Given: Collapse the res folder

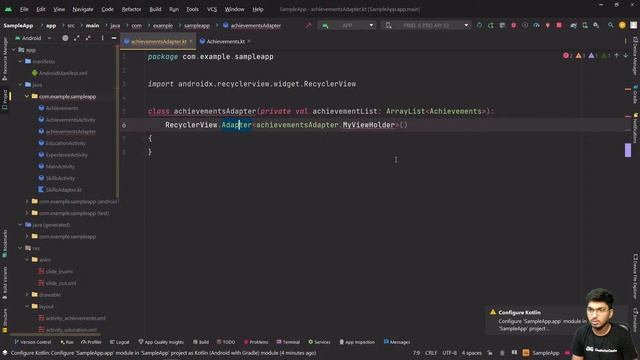Looking at the screenshot, I should click(x=20, y=248).
